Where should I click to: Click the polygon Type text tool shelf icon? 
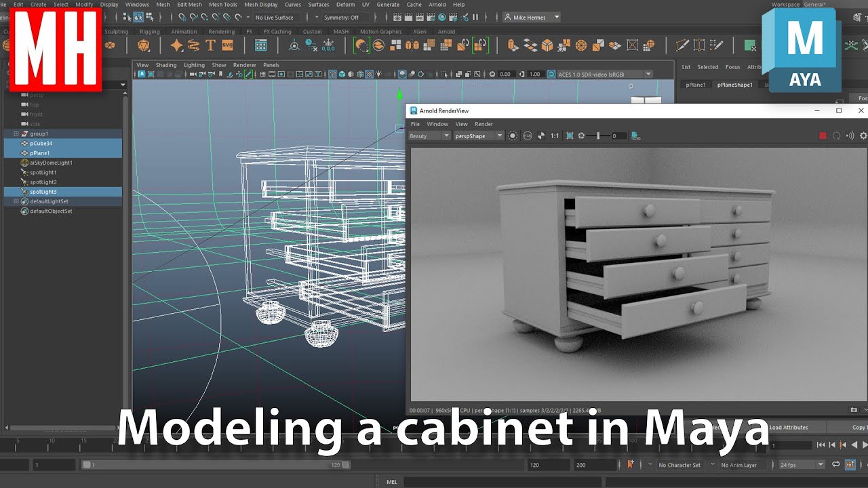click(x=210, y=45)
